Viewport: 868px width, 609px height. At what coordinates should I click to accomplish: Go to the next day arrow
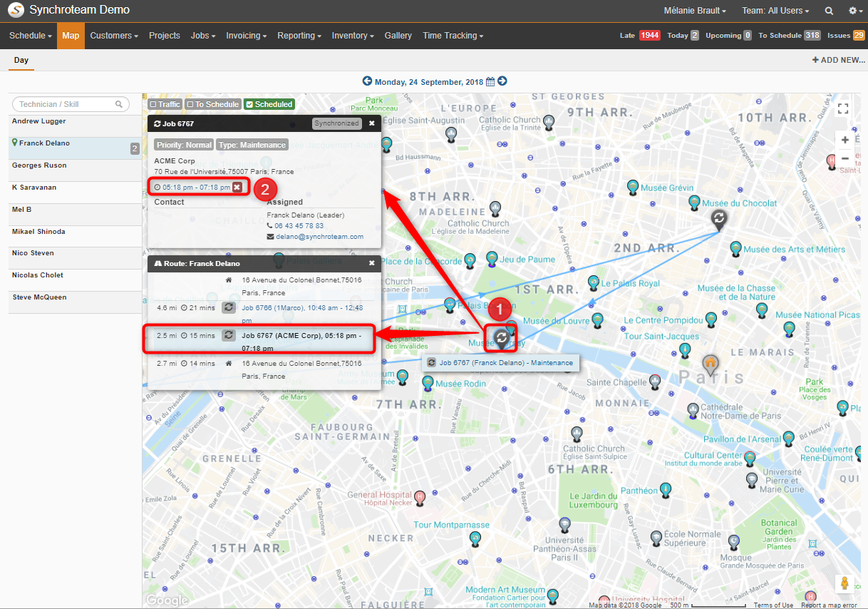point(502,81)
